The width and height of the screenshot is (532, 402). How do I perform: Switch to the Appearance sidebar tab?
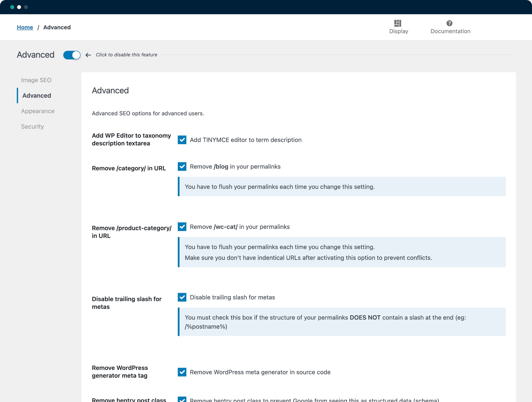pos(38,111)
